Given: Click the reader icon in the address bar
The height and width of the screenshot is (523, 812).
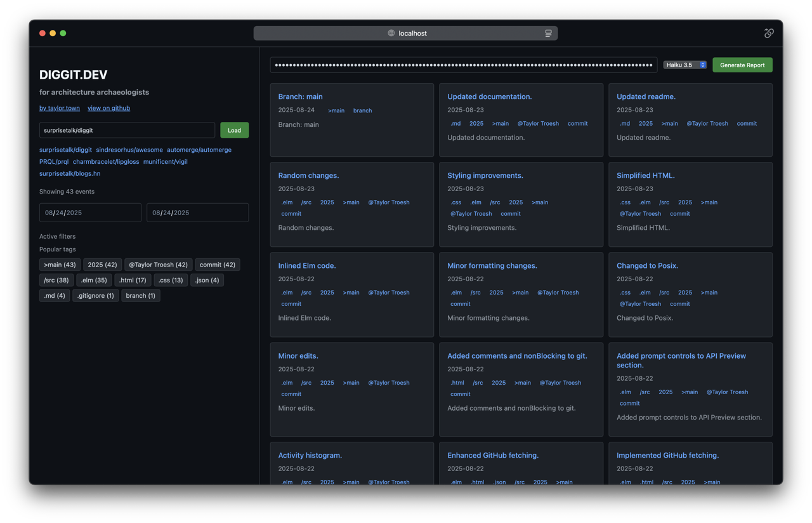Looking at the screenshot, I should pyautogui.click(x=548, y=33).
